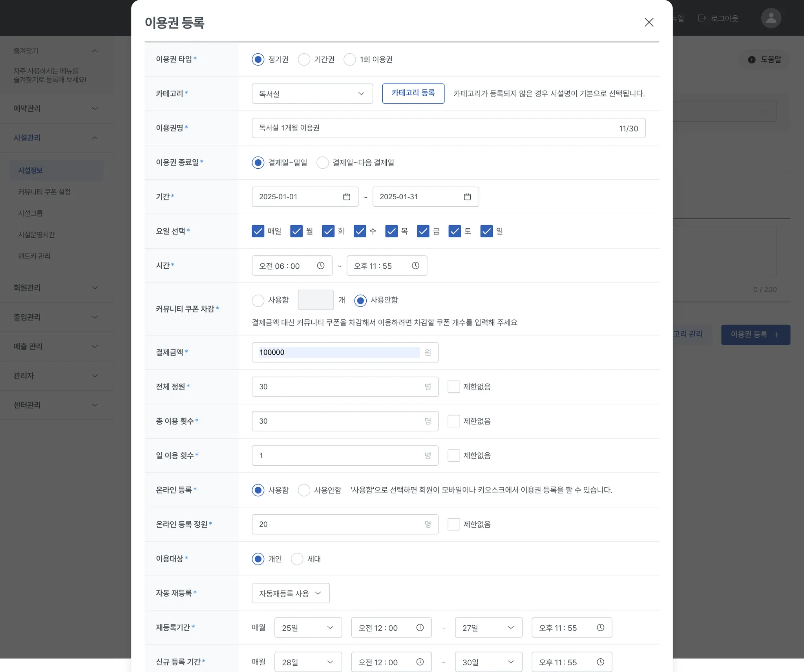The height and width of the screenshot is (672, 804).
Task: Click clock icon in 재등록기간 오전 12:00 field
Action: pyautogui.click(x=420, y=628)
